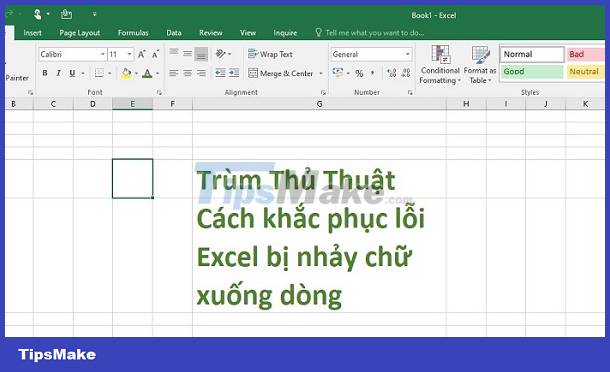610x372 pixels.
Task: Open Font name Calibri combo box
Action: [72, 54]
